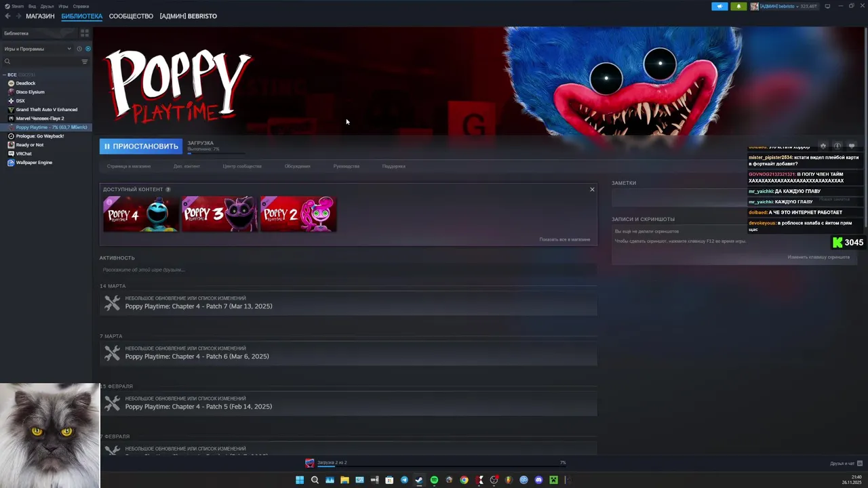Open the Games and Software filter dropdown
The width and height of the screenshot is (868, 488).
click(x=37, y=49)
